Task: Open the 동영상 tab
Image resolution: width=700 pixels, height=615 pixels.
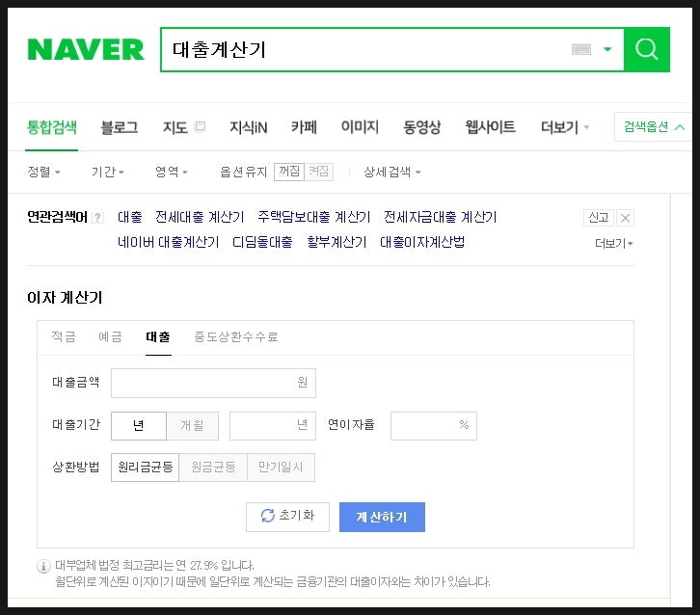Action: (x=422, y=127)
